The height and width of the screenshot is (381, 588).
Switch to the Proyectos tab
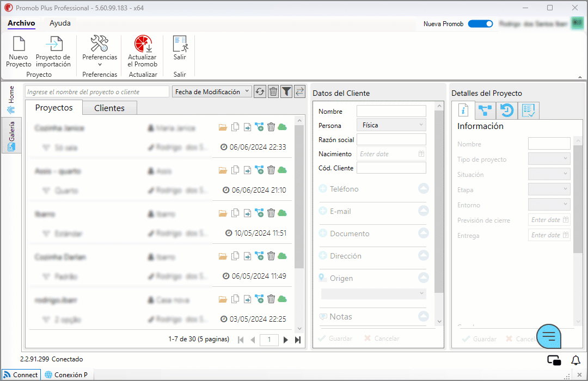(54, 108)
